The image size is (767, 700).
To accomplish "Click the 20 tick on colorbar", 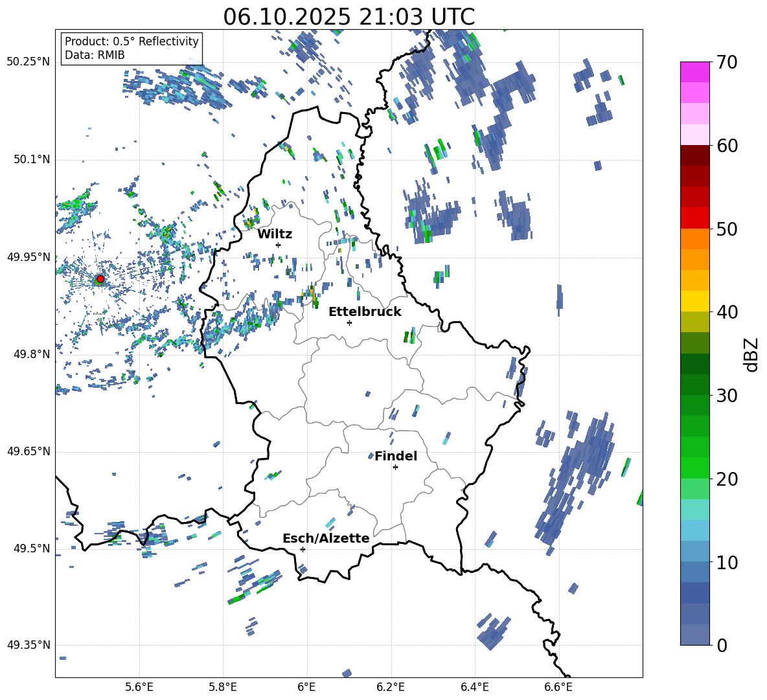I will (x=727, y=479).
